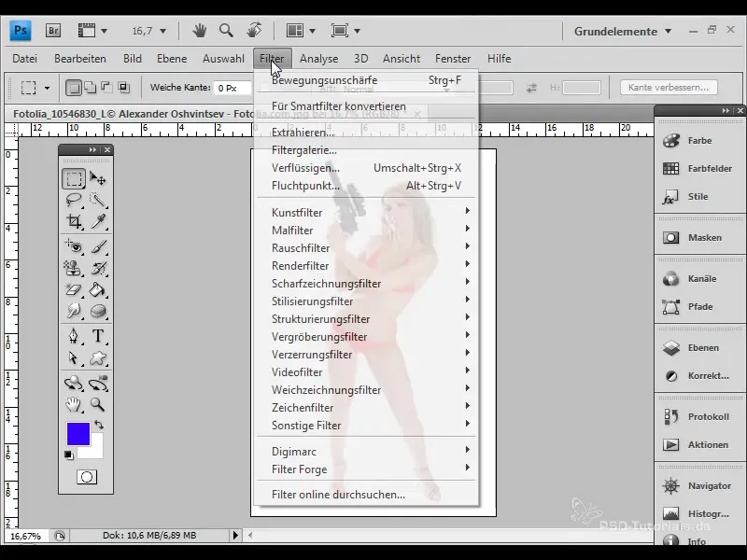Expand the status bar info arrow
The image size is (747, 560).
click(235, 535)
